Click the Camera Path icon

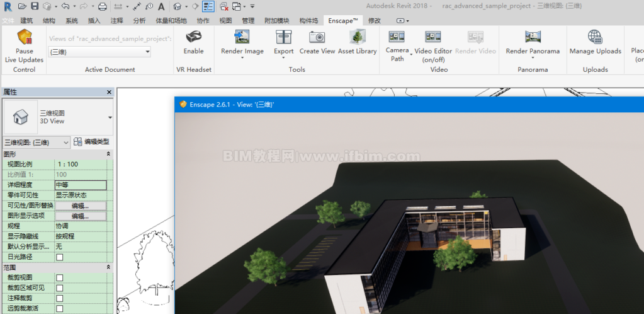pyautogui.click(x=397, y=37)
